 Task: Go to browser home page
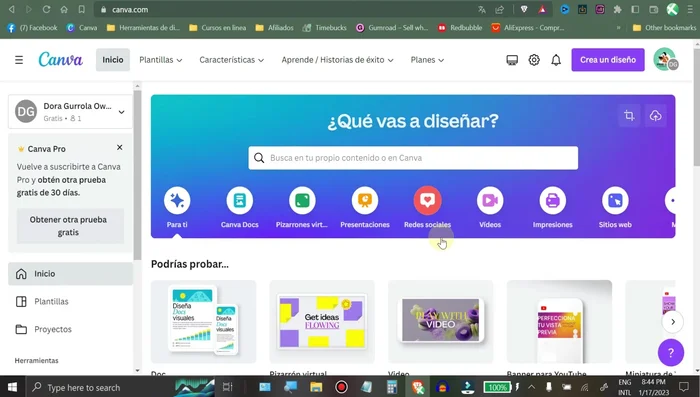[64, 9]
